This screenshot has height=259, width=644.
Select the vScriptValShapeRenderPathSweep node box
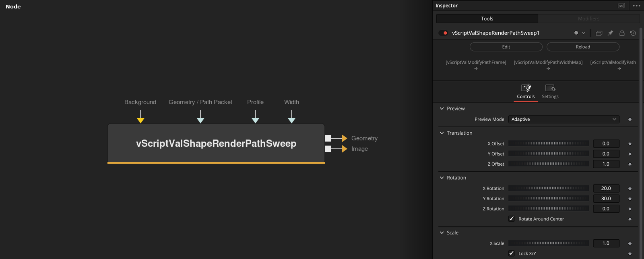coord(216,144)
